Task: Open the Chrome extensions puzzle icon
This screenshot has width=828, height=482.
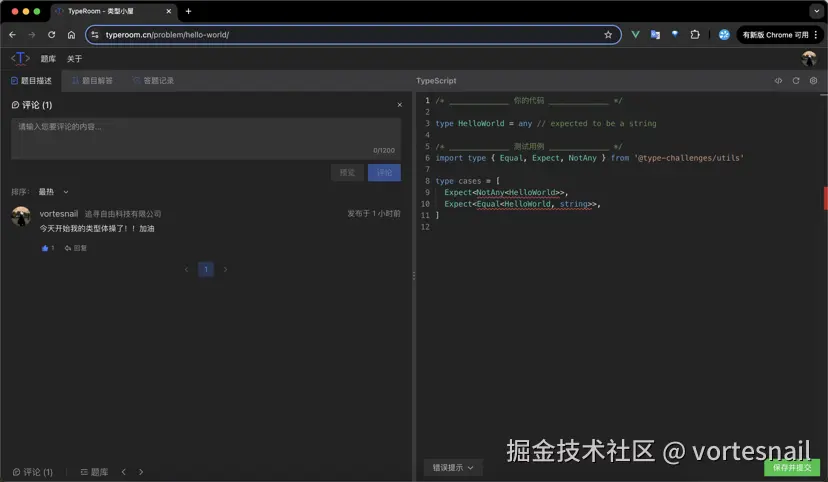Action: tap(695, 35)
